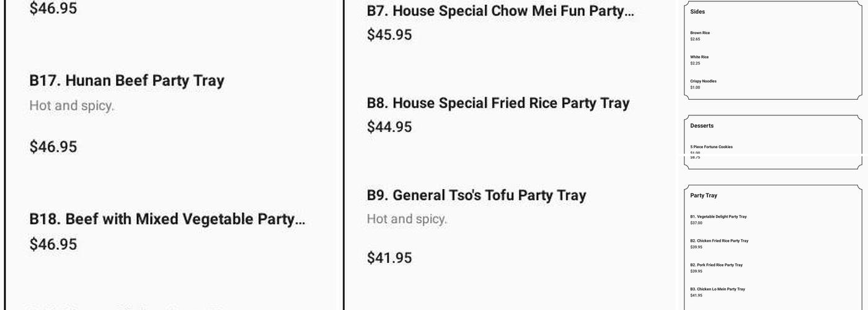
Task: Choose B7. House Special Chow Mei Fun Party
Action: (x=500, y=11)
